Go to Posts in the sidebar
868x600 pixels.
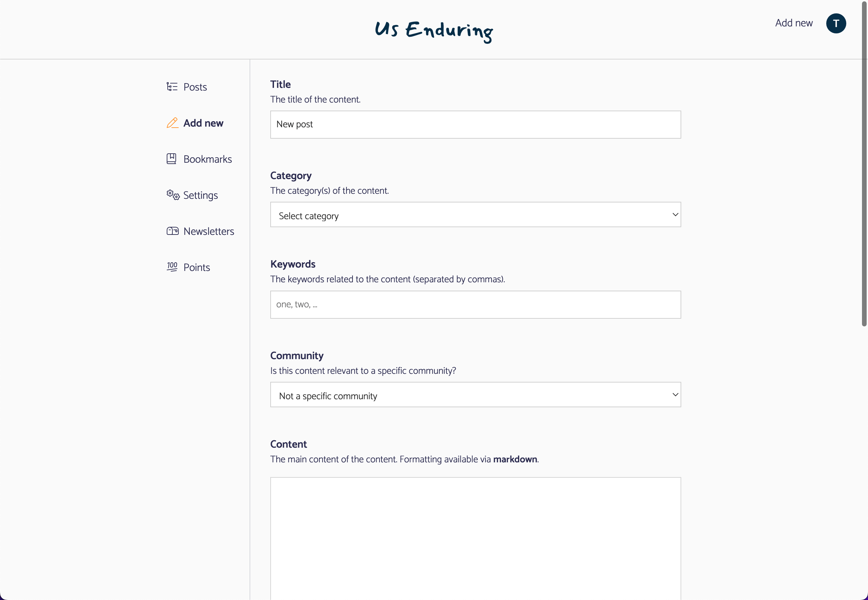click(x=195, y=87)
